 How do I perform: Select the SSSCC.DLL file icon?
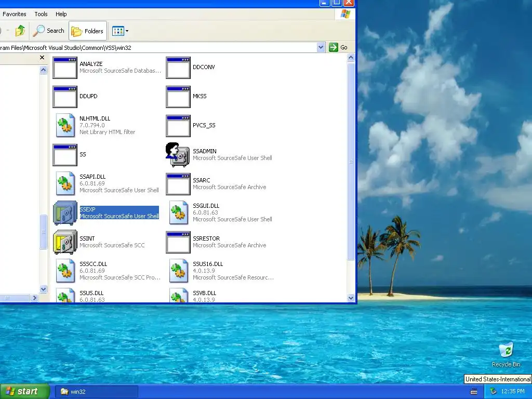[65, 271]
